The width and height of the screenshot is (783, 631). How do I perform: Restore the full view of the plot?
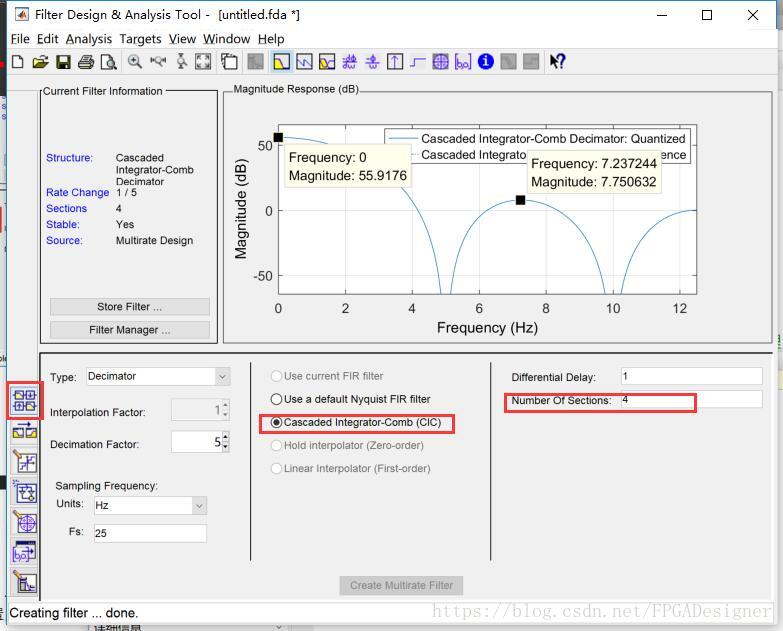tap(203, 61)
